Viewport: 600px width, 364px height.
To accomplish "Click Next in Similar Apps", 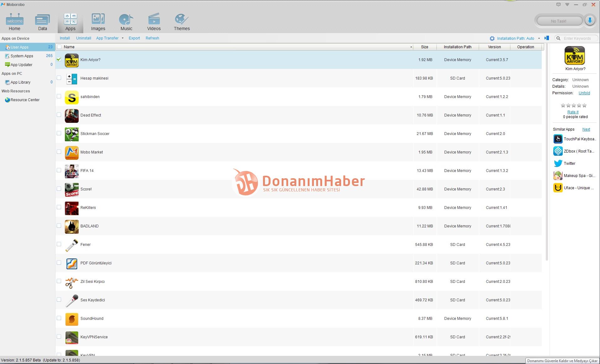I will pyautogui.click(x=586, y=129).
